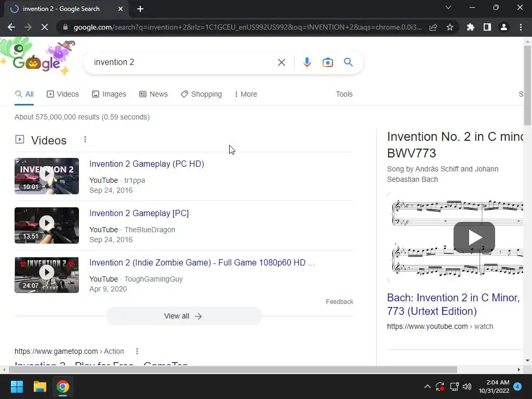Click the gametop.com Action URL text
The height and width of the screenshot is (399, 532).
pyautogui.click(x=69, y=351)
